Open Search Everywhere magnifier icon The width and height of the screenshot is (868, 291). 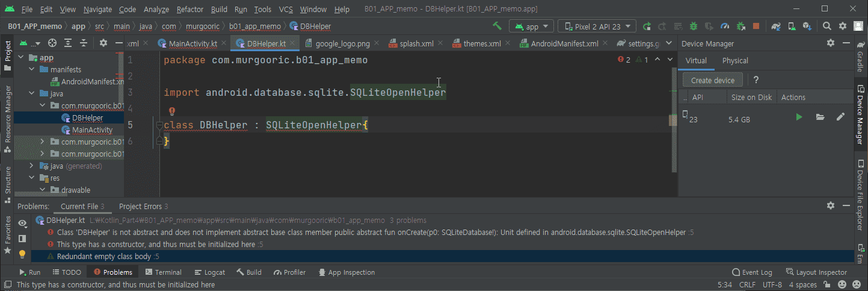(827, 27)
